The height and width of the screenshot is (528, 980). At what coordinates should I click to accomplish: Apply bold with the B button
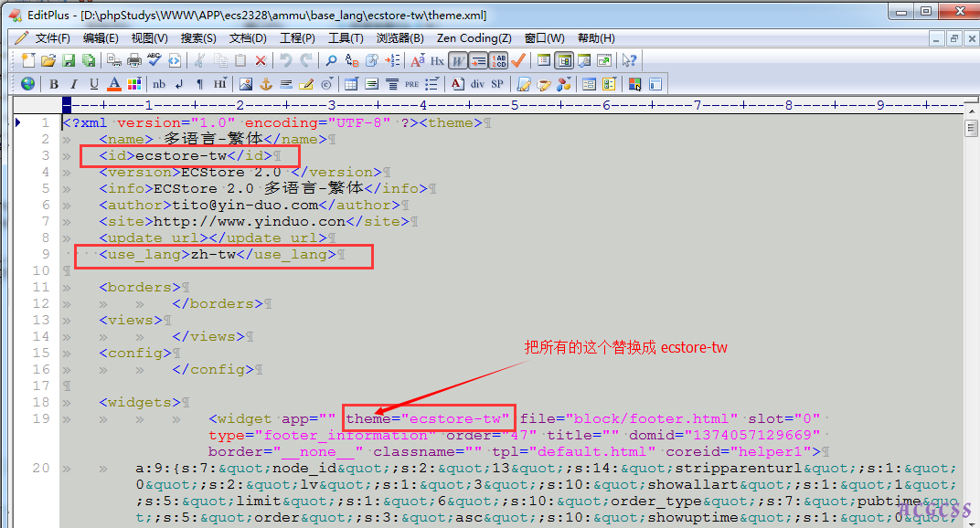tap(54, 84)
